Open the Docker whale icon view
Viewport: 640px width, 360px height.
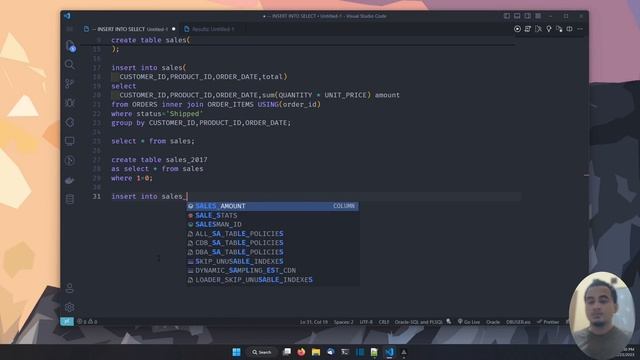coord(70,180)
